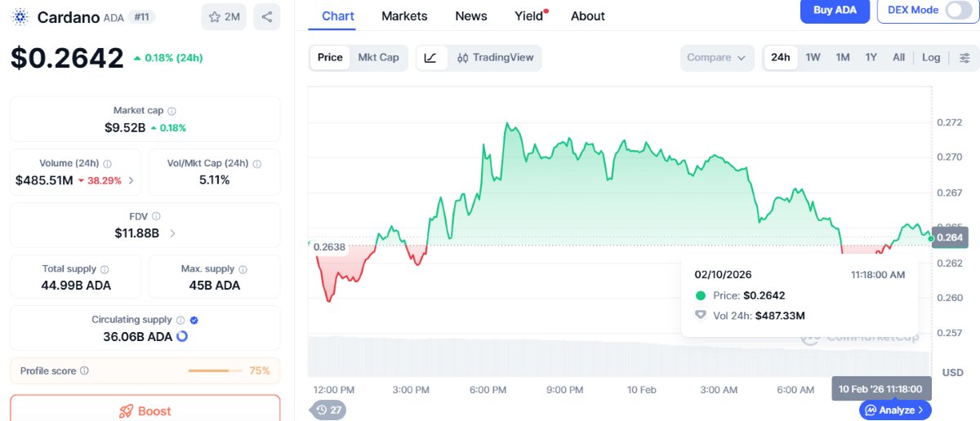This screenshot has height=421, width=980.
Task: Click the 10 Feb '26 11:18:00 time label
Action: pos(880,389)
